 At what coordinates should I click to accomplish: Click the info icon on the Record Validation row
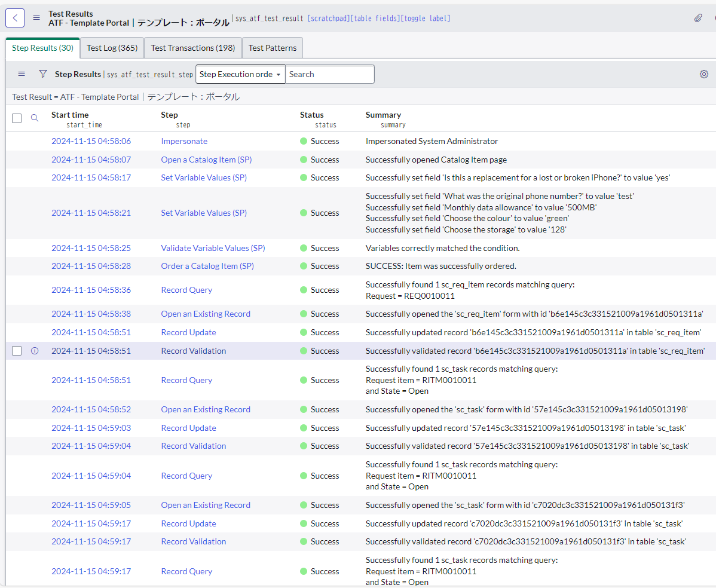34,351
